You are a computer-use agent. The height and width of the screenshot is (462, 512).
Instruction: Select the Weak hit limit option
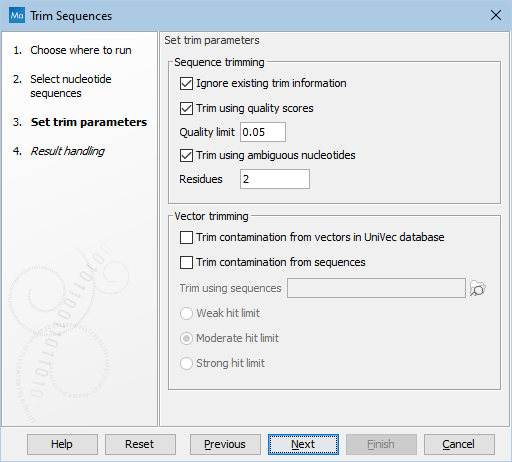[186, 313]
